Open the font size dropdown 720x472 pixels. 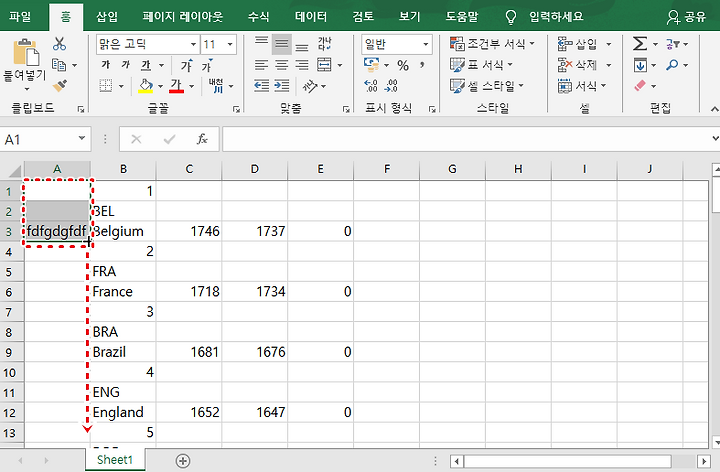230,45
